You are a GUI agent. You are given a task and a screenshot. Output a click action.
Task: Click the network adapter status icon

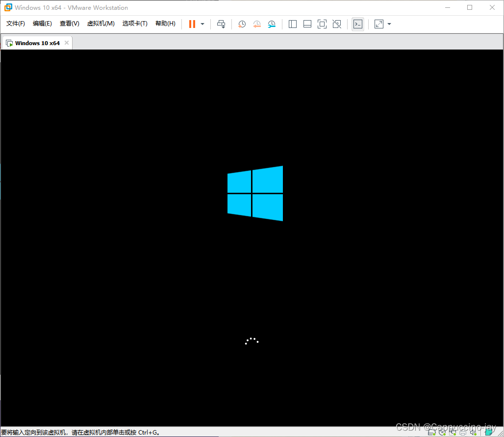[x=453, y=433]
